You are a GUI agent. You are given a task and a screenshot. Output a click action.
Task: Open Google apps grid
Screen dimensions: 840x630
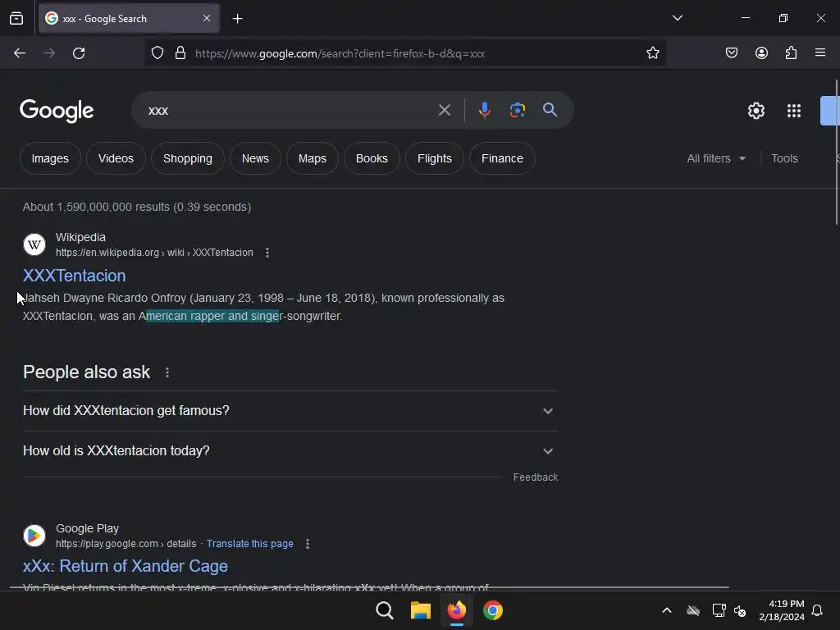click(794, 111)
